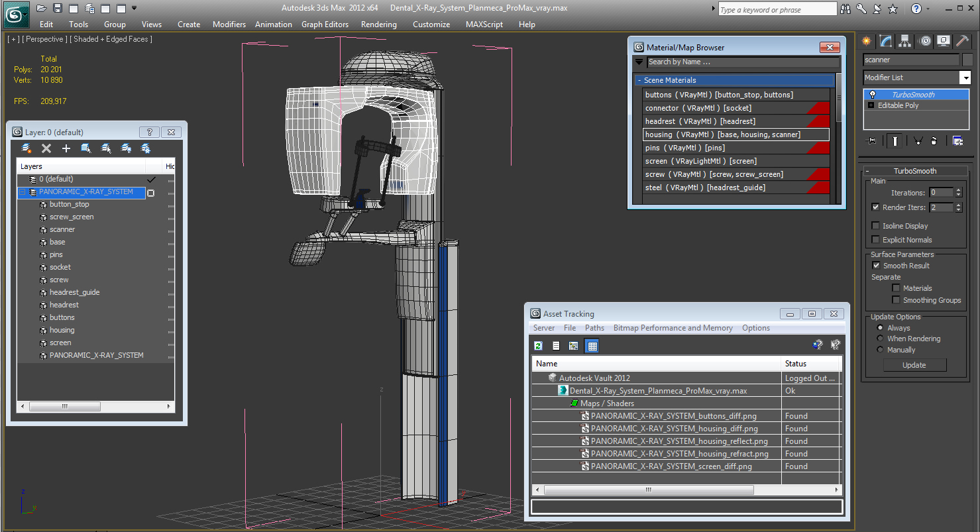This screenshot has width=980, height=532.
Task: Toggle the Smooth Result checkbox
Action: point(876,266)
